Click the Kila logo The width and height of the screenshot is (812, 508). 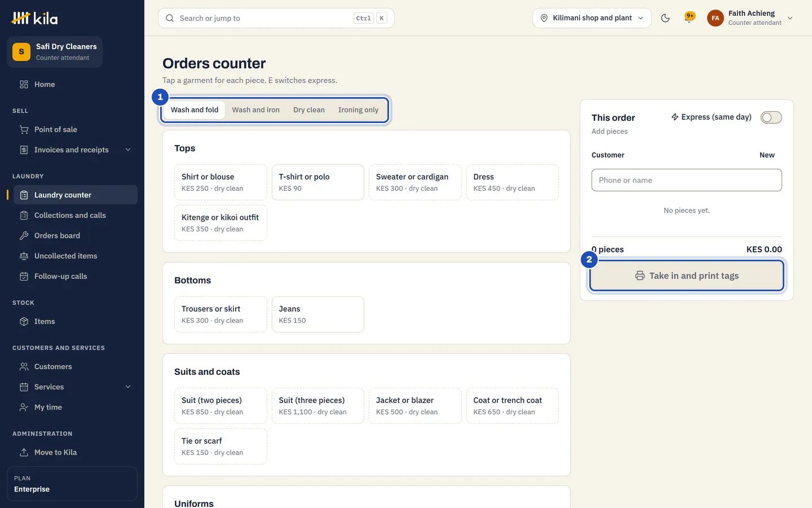point(35,19)
